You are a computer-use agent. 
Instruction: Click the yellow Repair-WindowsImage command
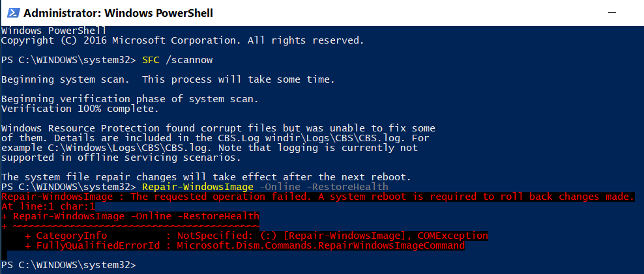click(198, 187)
